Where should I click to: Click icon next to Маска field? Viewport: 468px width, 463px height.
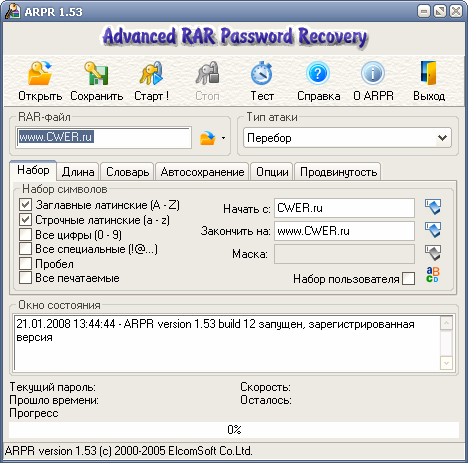[433, 253]
